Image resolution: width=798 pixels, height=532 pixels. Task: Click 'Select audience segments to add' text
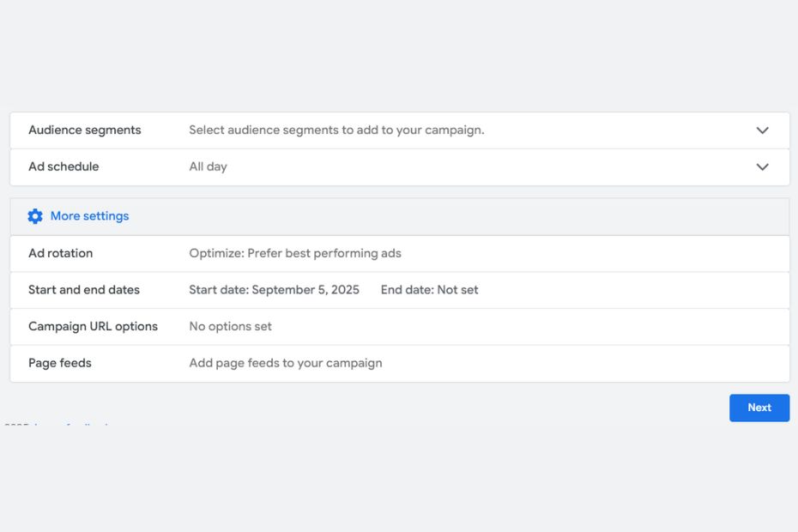pos(336,130)
